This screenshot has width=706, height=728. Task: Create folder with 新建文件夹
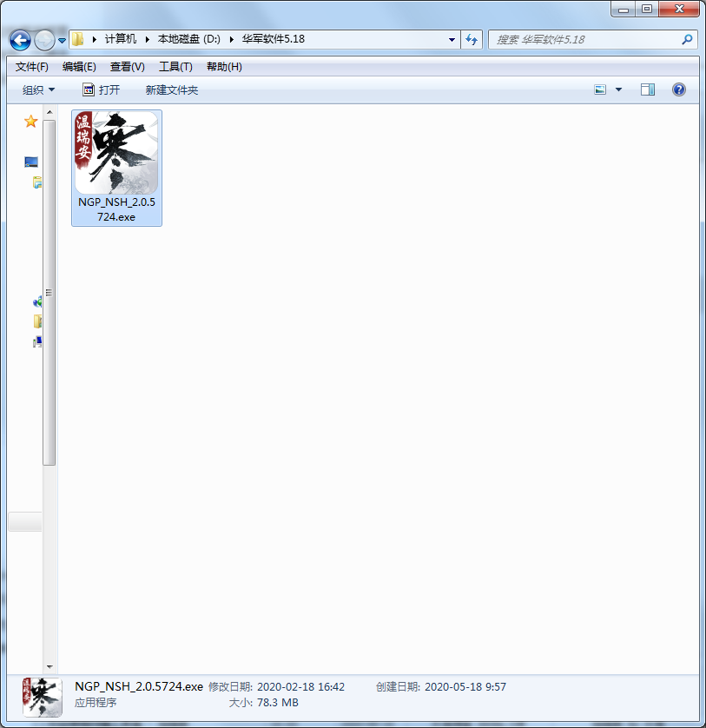[172, 89]
